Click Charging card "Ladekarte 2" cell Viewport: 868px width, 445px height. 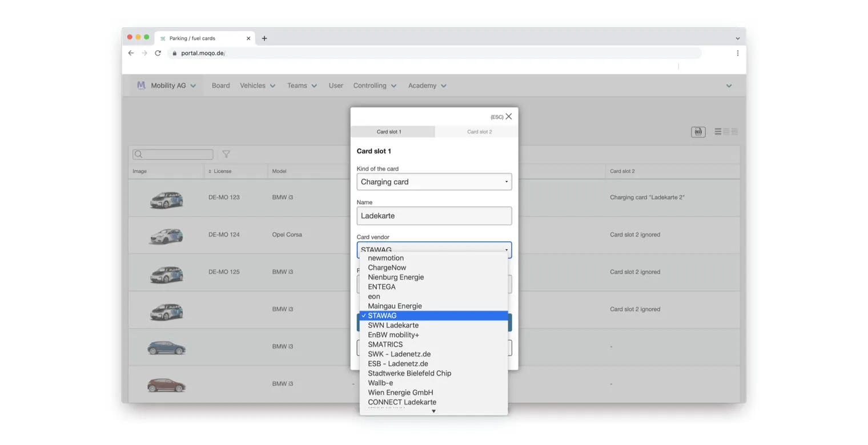click(647, 197)
